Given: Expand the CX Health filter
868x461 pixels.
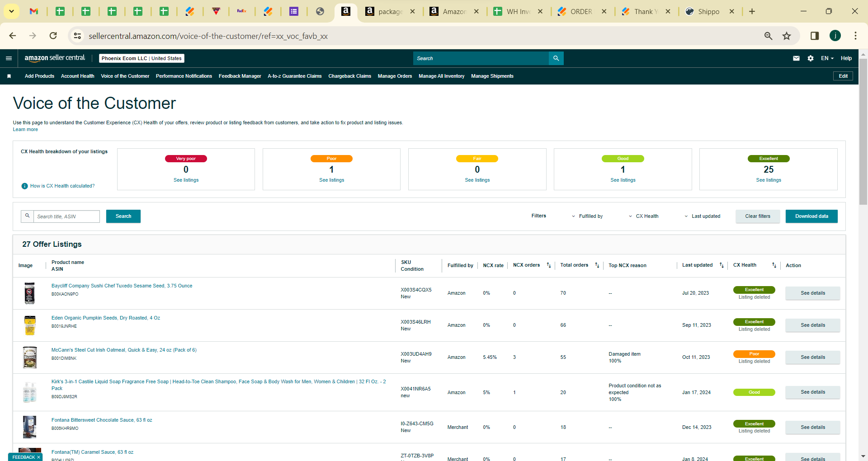Looking at the screenshot, I should point(644,216).
